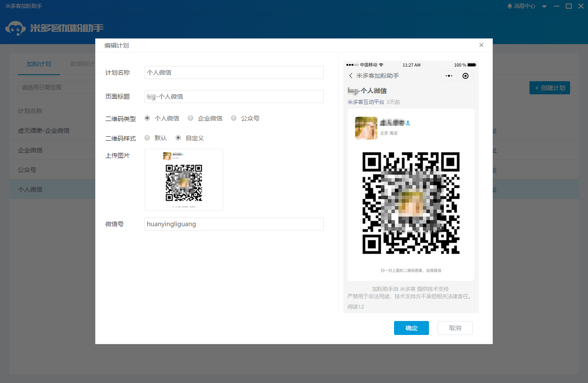This screenshot has height=383, width=588.
Task: Click three-dots menu in phone preview
Action: tap(449, 76)
